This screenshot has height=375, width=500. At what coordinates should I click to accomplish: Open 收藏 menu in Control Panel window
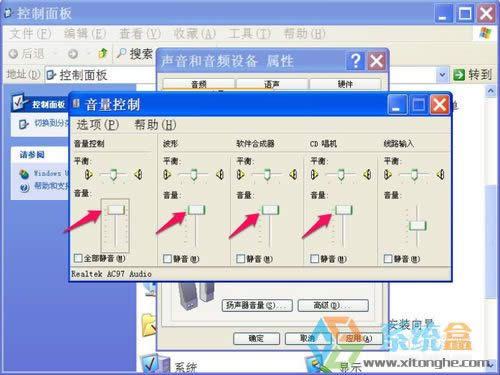195,34
